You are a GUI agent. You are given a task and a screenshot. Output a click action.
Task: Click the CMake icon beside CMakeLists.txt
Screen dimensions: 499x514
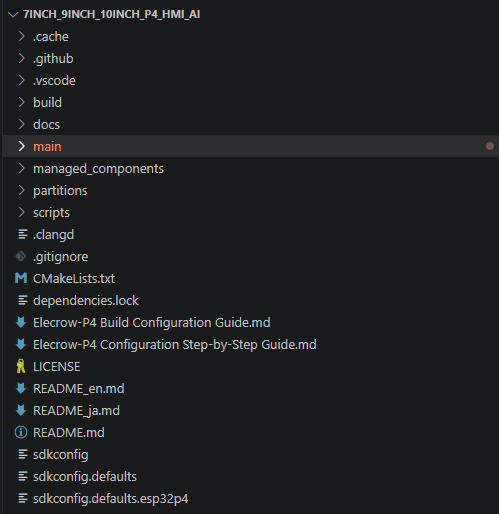click(21, 278)
